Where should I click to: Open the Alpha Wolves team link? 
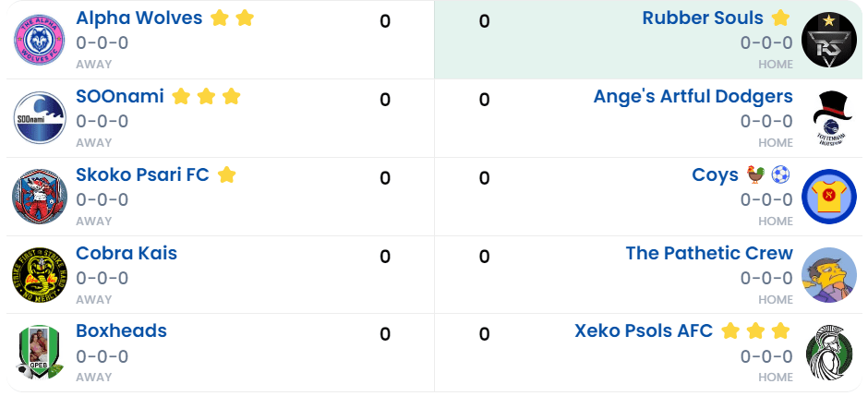[139, 18]
